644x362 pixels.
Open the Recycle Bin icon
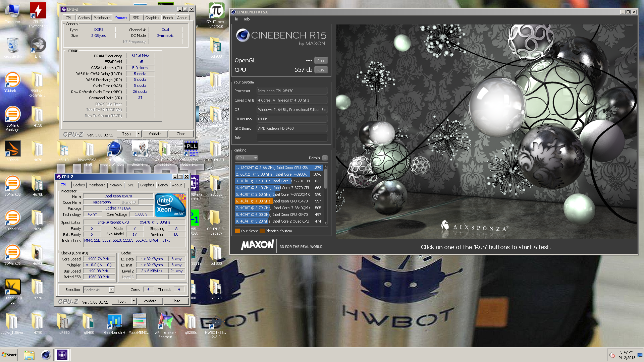click(x=12, y=48)
